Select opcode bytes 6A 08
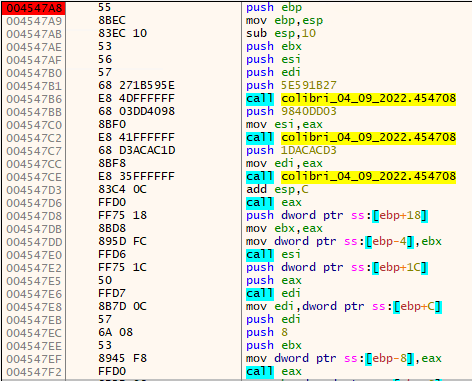The height and width of the screenshot is (381, 472). coord(116,332)
